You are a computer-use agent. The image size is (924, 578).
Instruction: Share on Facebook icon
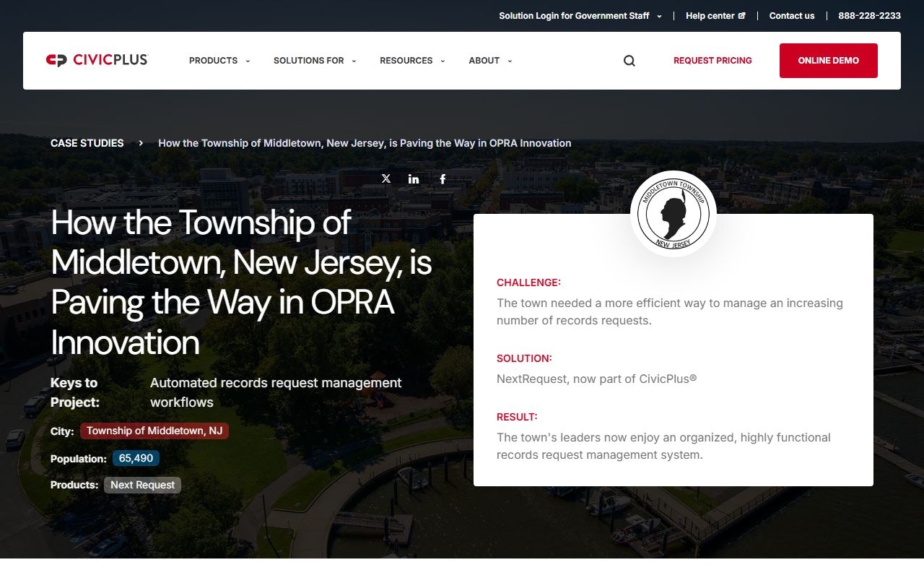443,178
